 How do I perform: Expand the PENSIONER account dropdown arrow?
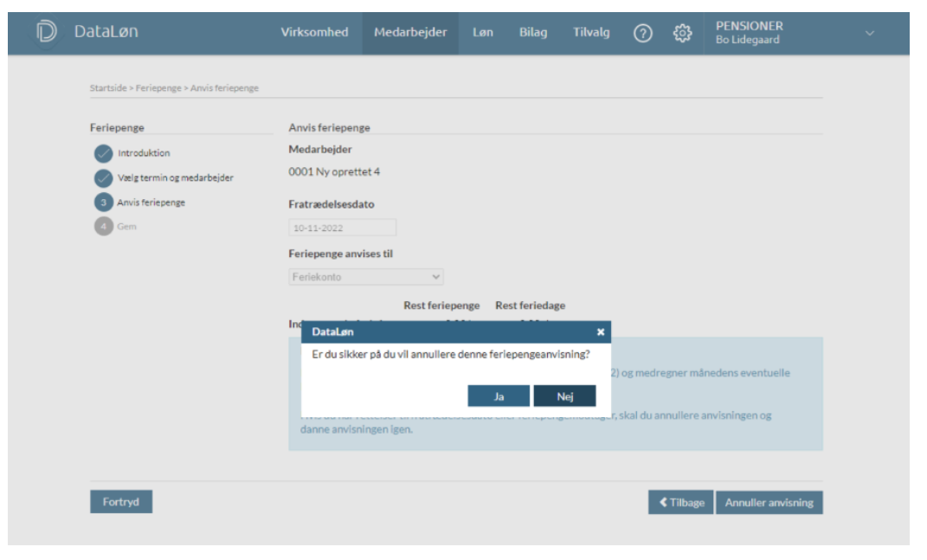coord(870,33)
